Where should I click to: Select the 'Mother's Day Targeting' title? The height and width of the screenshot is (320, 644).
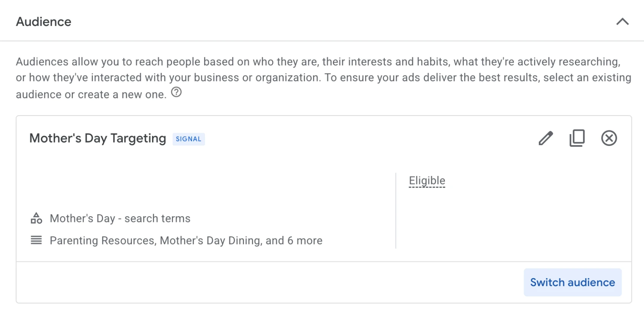97,138
